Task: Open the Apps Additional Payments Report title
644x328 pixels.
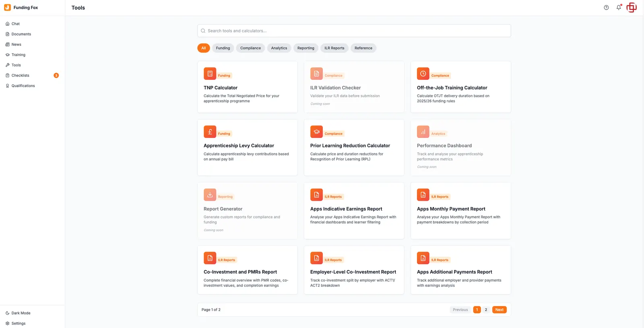Action: 454,272
